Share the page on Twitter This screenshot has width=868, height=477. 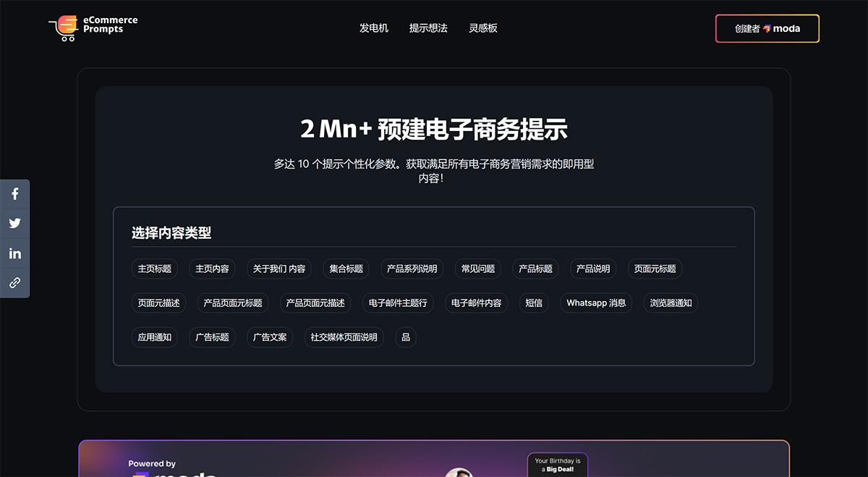[x=14, y=223]
